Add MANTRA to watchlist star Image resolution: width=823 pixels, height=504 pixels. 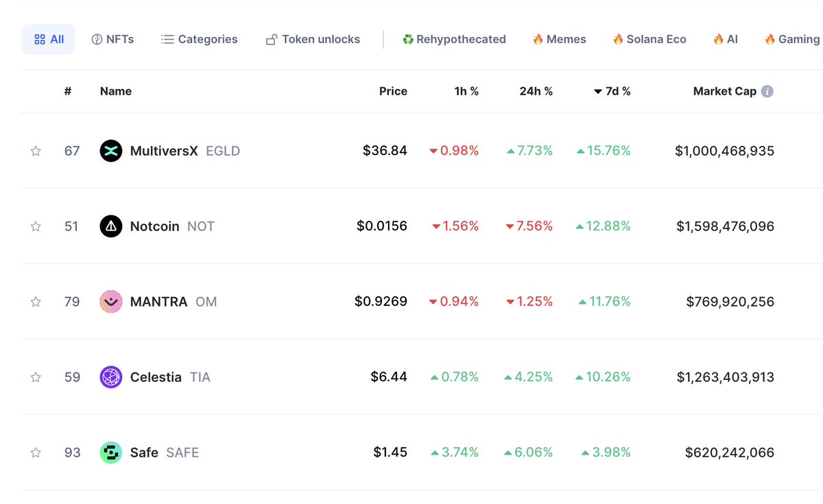tap(36, 302)
